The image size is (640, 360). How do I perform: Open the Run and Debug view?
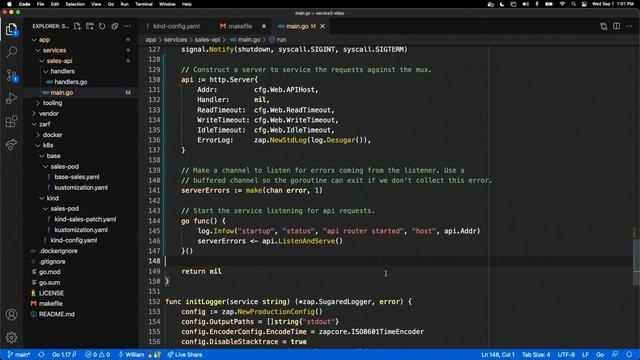click(x=11, y=98)
